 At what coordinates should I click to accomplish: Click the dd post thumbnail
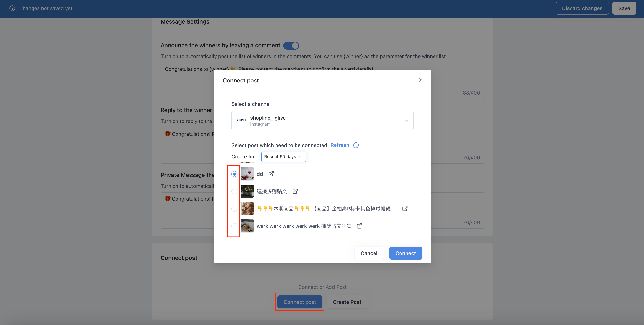(x=247, y=174)
